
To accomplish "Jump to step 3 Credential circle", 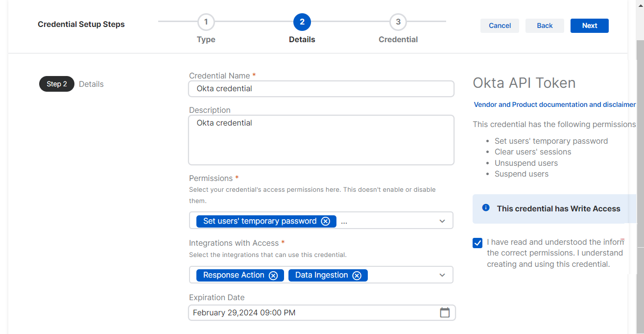I will click(398, 22).
